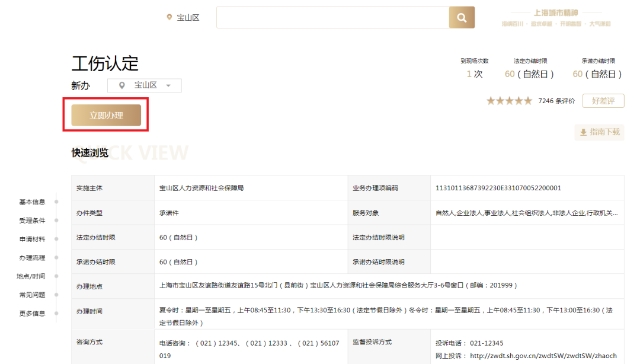Jump to 申请材料 in side navigation
This screenshot has height=364, width=640.
(x=32, y=239)
